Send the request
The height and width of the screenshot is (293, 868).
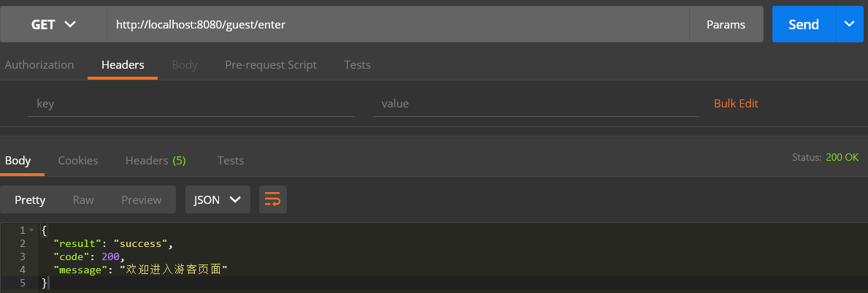pos(804,24)
